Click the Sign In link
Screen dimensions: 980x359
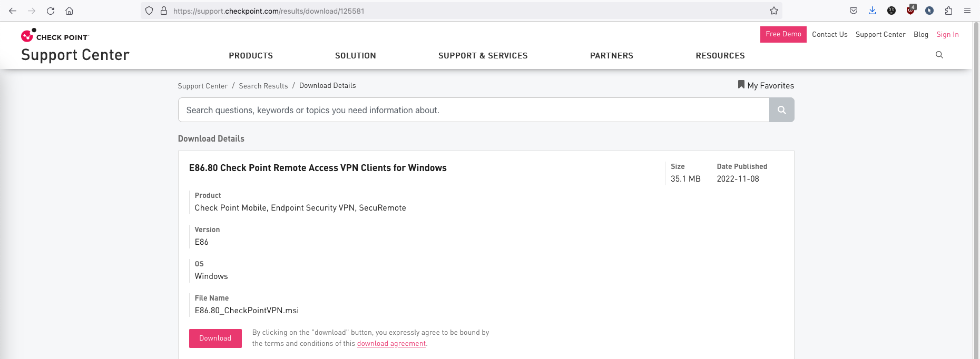click(x=947, y=35)
